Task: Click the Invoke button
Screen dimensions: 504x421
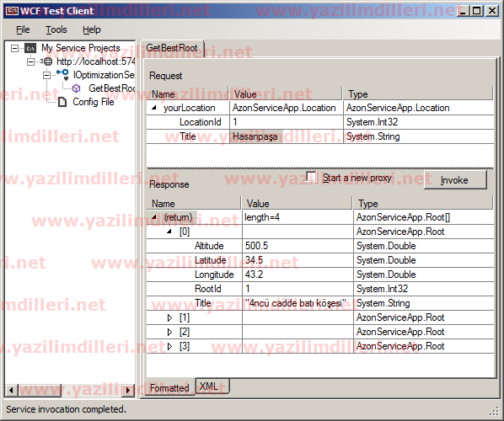Action: tap(455, 180)
